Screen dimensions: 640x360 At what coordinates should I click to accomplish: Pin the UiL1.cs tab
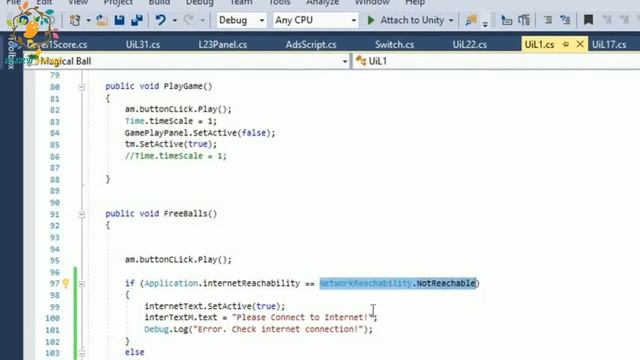[x=566, y=44]
